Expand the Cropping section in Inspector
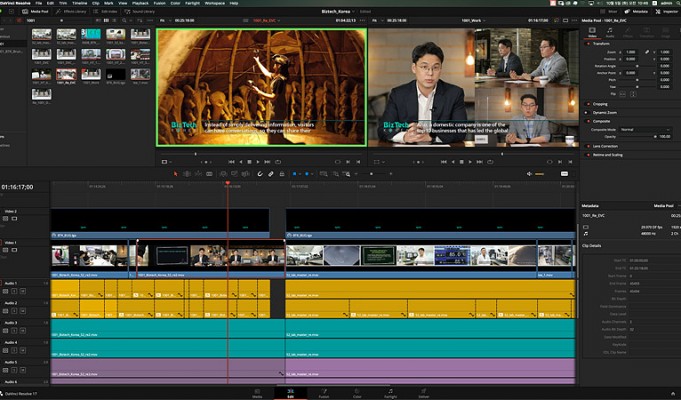 coord(602,103)
